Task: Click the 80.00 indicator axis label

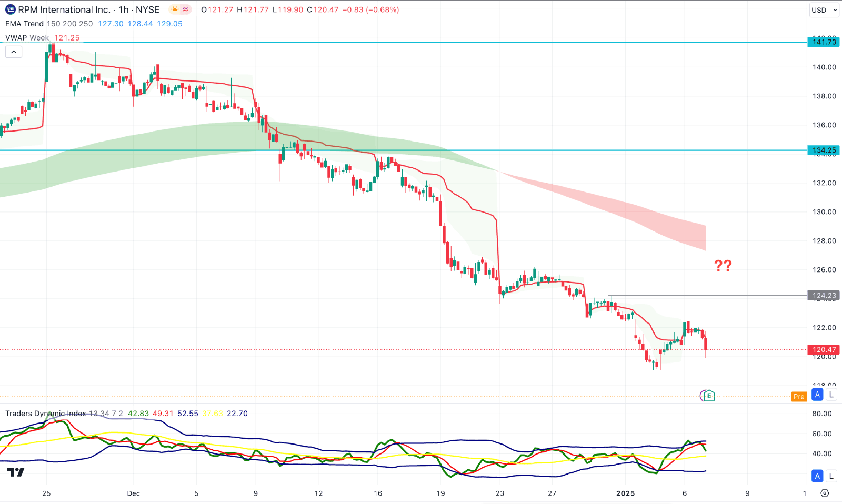Action: pos(822,414)
